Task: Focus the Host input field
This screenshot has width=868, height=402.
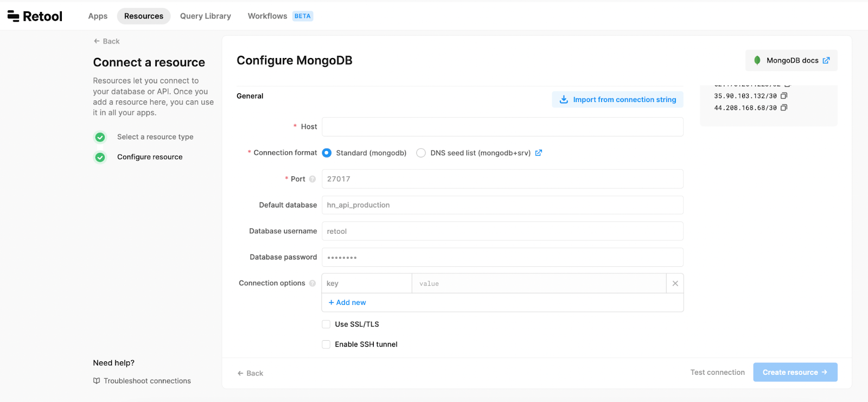Action: pos(502,127)
